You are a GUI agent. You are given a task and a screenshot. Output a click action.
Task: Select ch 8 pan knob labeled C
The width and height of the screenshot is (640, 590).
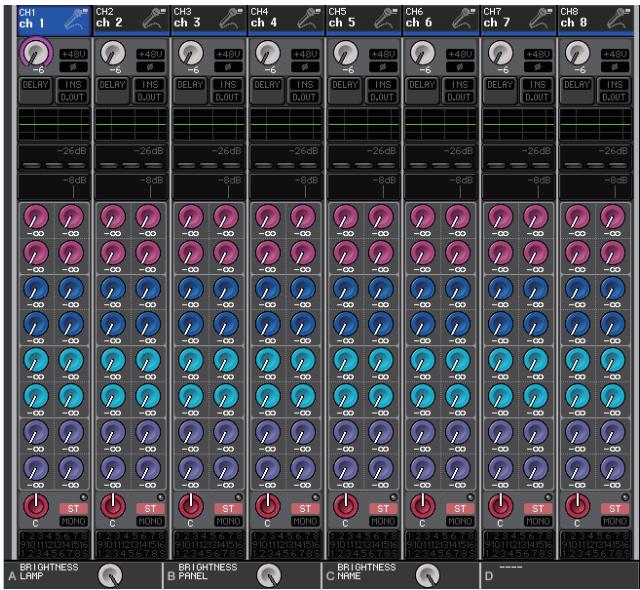pos(577,505)
